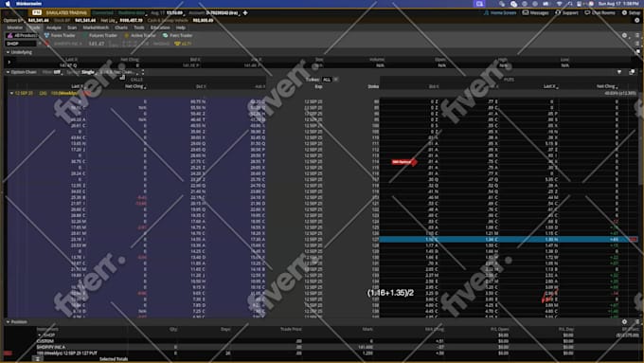Viewport: 644px width, 363px height.
Task: Click the macOS date and time
Action: coord(618,4)
